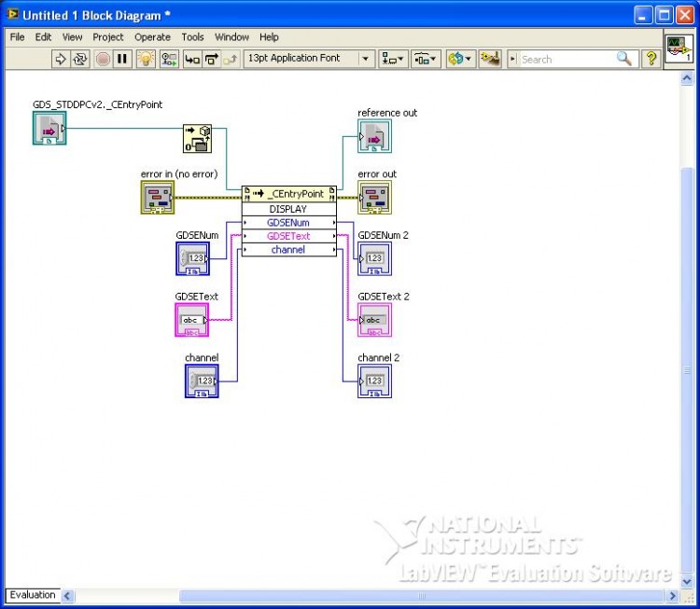Click the Step Out button
The height and width of the screenshot is (609, 700).
pyautogui.click(x=231, y=59)
